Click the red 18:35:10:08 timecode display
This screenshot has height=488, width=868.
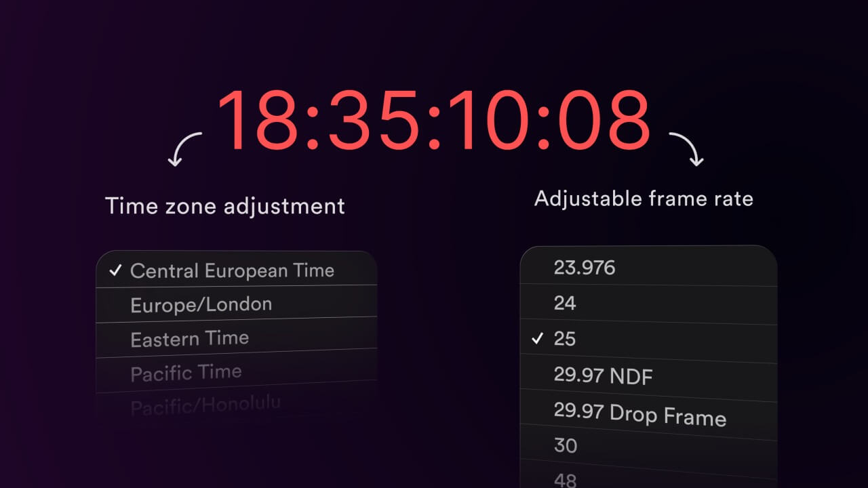tap(433, 121)
